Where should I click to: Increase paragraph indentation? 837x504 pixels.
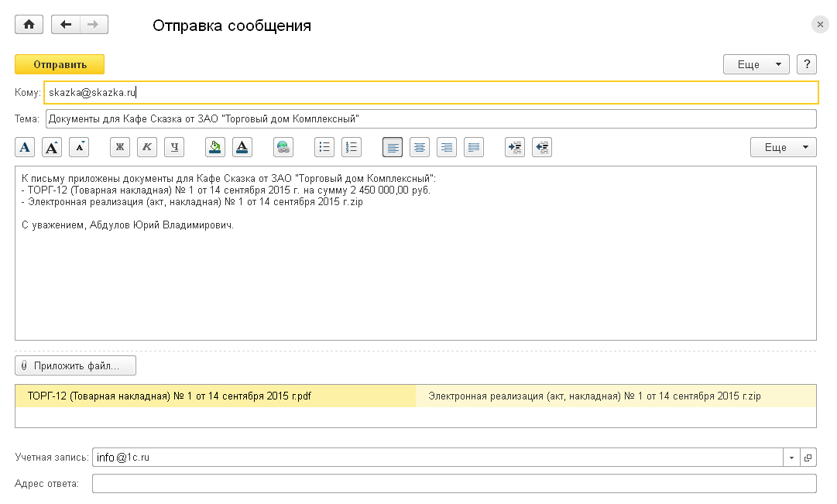pyautogui.click(x=514, y=147)
